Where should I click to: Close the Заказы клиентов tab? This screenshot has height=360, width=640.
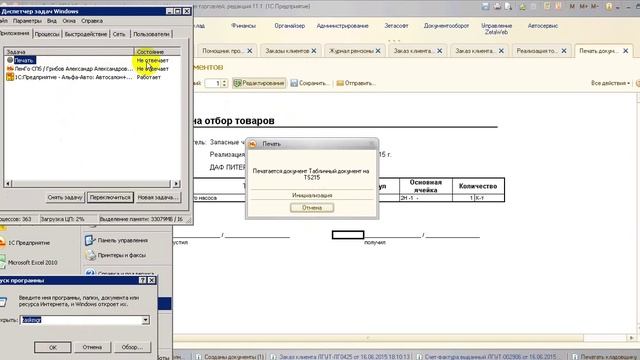pos(314,51)
